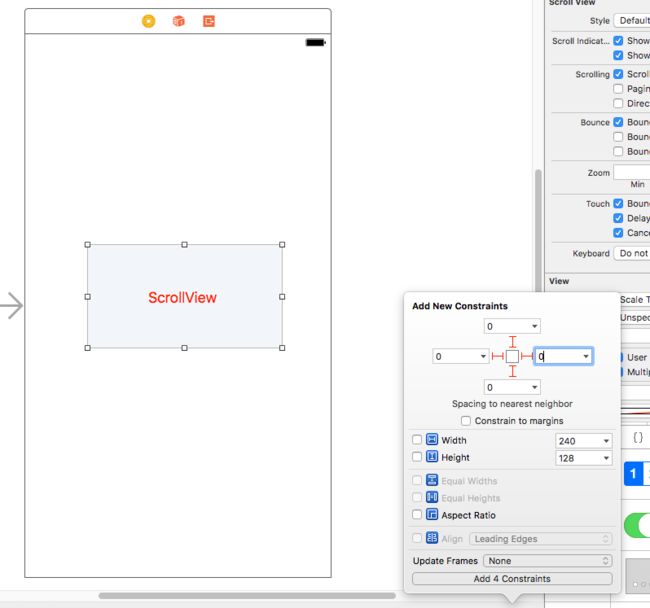650x608 pixels.
Task: Click the canvas vertical scrollbar
Action: point(538,230)
